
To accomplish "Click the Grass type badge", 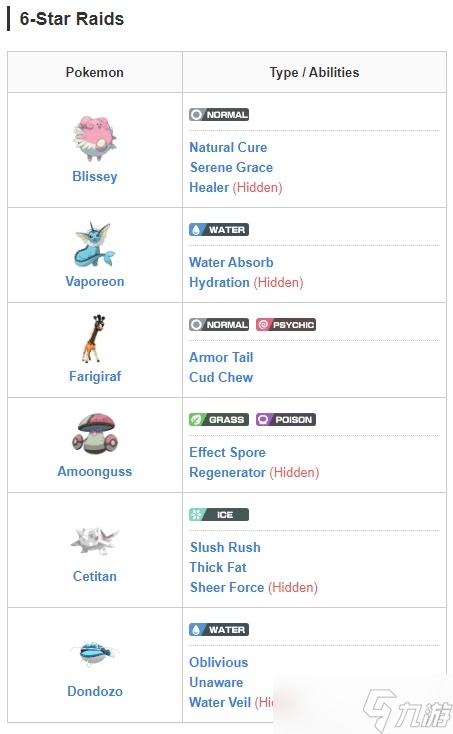I will (219, 419).
